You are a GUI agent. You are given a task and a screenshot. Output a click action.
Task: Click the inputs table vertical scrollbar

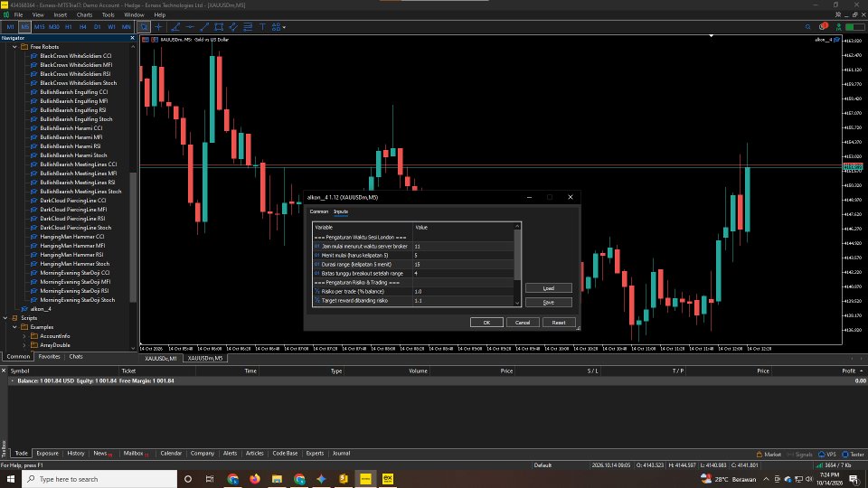517,255
